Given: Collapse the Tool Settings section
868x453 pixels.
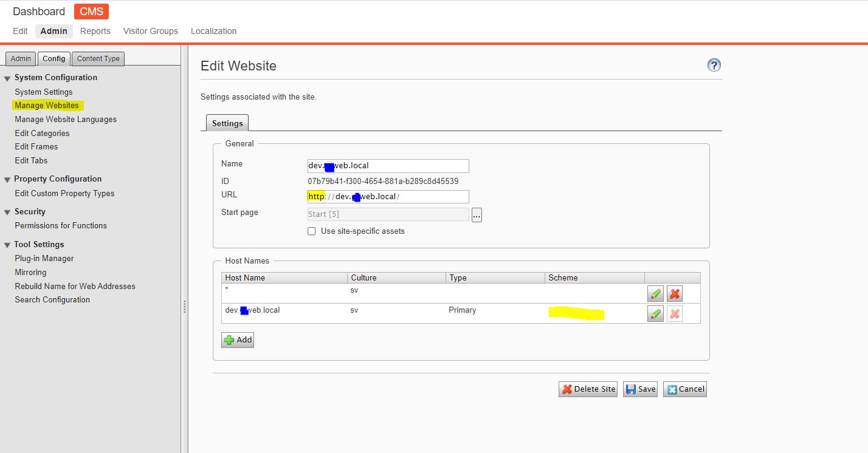Looking at the screenshot, I should [7, 245].
